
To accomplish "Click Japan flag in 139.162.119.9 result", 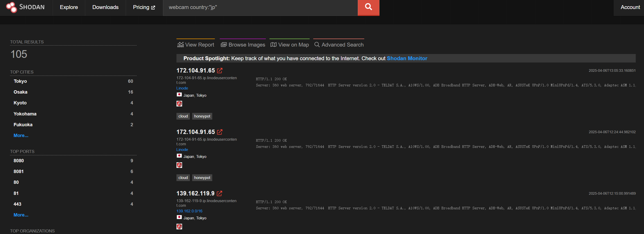I will 179,217.
